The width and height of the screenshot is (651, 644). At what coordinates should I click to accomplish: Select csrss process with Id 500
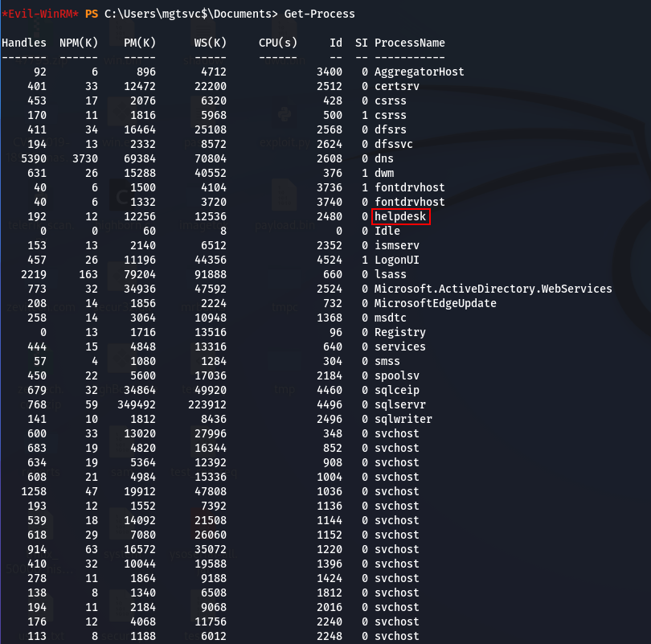point(391,116)
